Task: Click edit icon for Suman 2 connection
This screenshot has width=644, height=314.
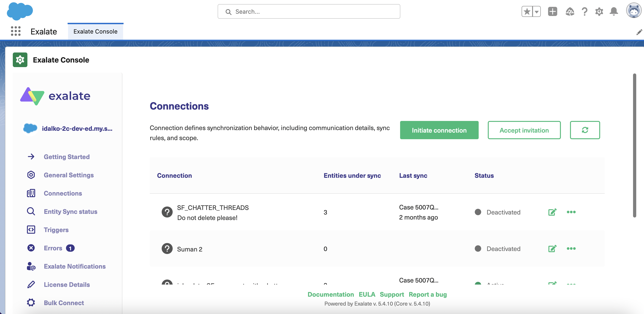Action: (x=552, y=249)
